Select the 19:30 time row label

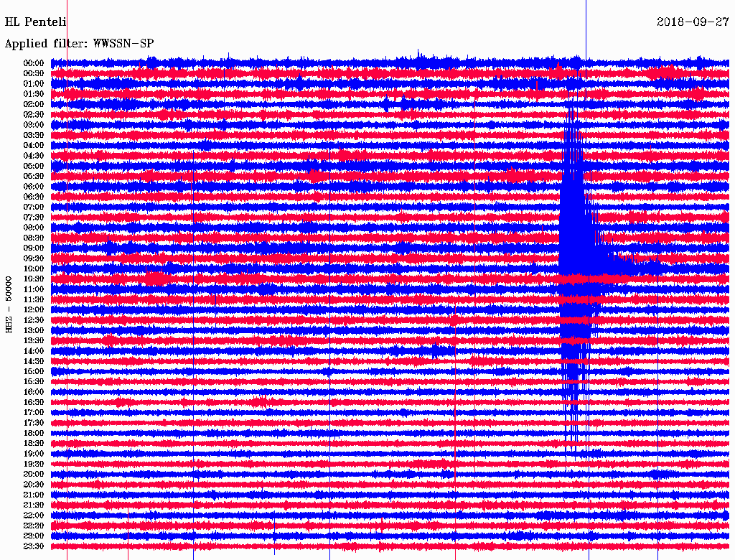[33, 465]
